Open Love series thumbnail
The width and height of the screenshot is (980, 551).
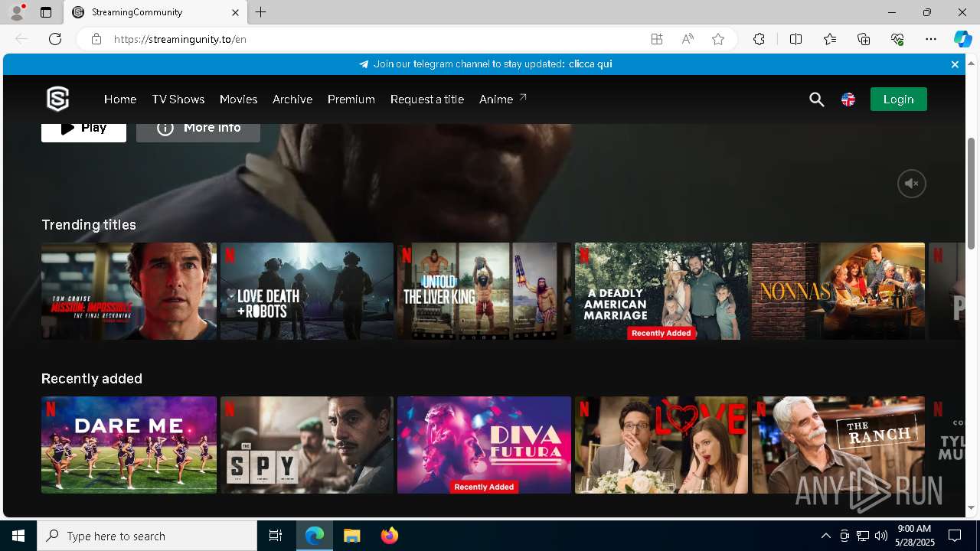pyautogui.click(x=661, y=445)
